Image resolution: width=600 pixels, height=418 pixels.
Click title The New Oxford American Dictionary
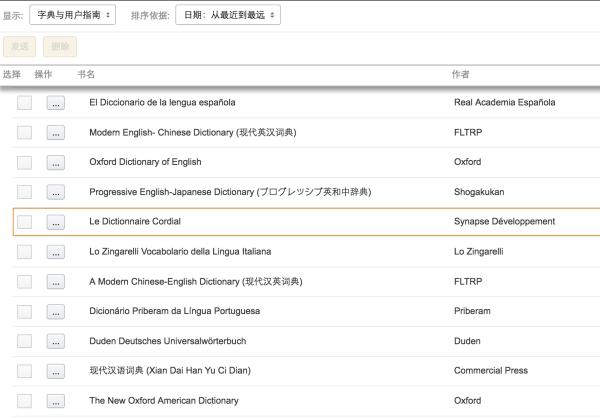coord(164,400)
